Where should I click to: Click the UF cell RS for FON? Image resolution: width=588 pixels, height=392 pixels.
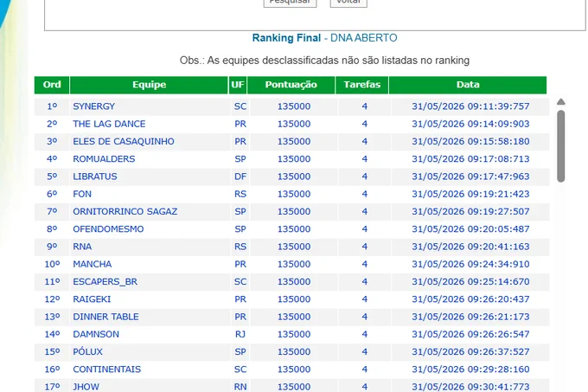click(x=240, y=195)
